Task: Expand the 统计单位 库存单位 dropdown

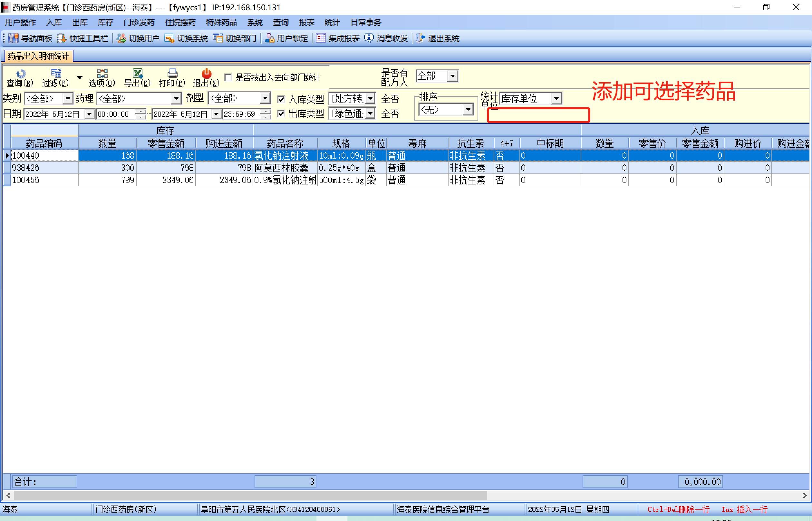Action: 556,99
